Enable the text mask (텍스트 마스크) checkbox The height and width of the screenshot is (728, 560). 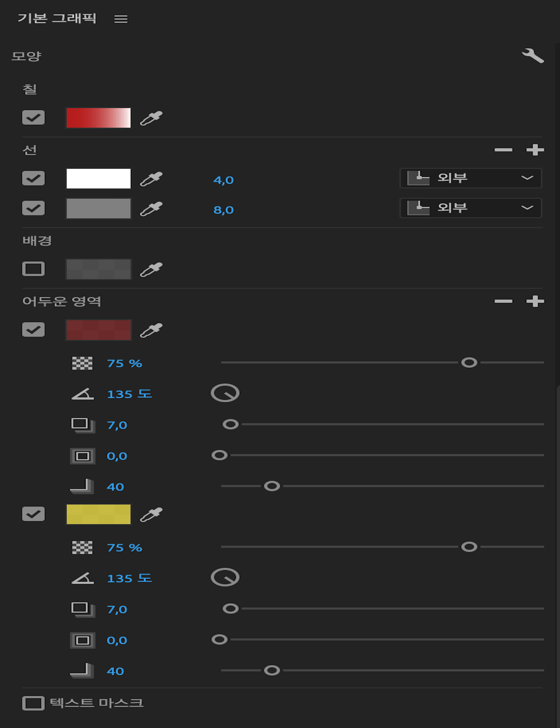(33, 703)
